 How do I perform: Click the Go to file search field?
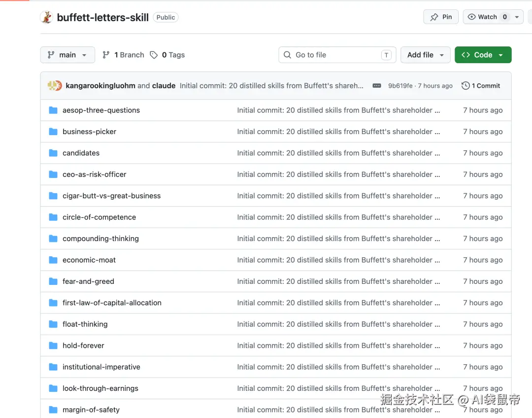point(337,55)
